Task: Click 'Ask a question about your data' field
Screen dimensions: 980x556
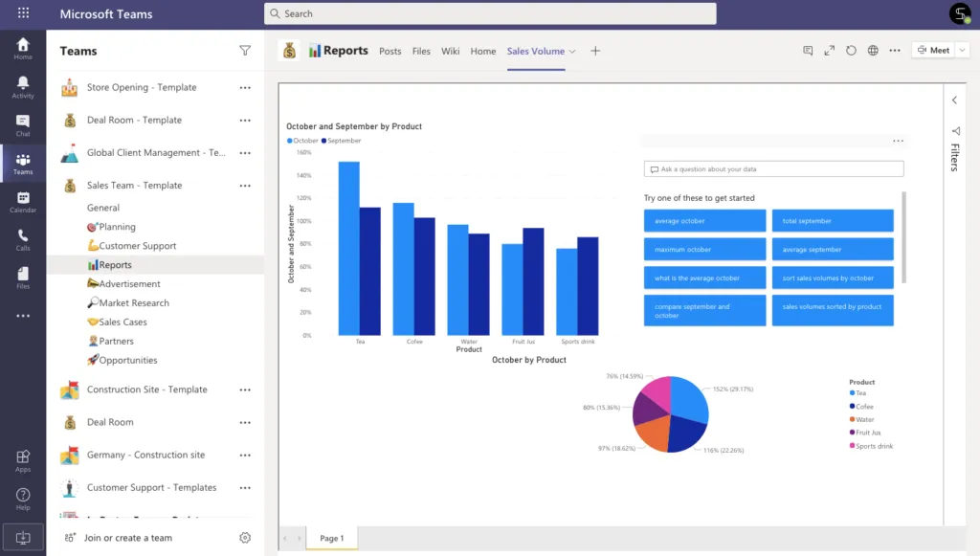Action: [x=773, y=168]
